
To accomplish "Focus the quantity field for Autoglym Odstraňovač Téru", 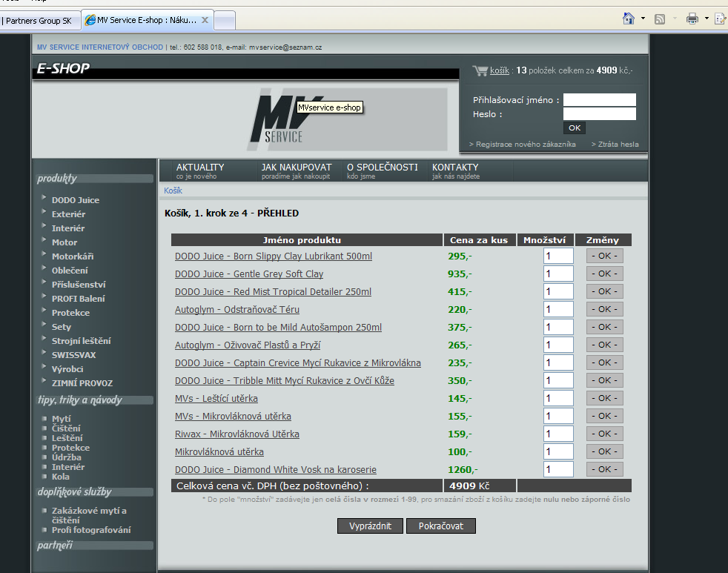I will (557, 309).
